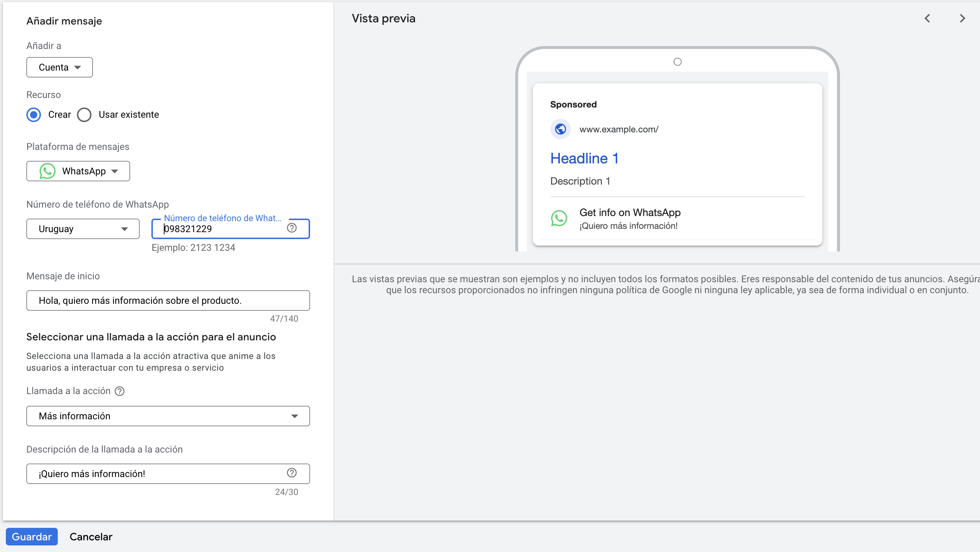Click the Mensaje de inicio text field
This screenshot has height=552, width=980.
click(x=168, y=300)
